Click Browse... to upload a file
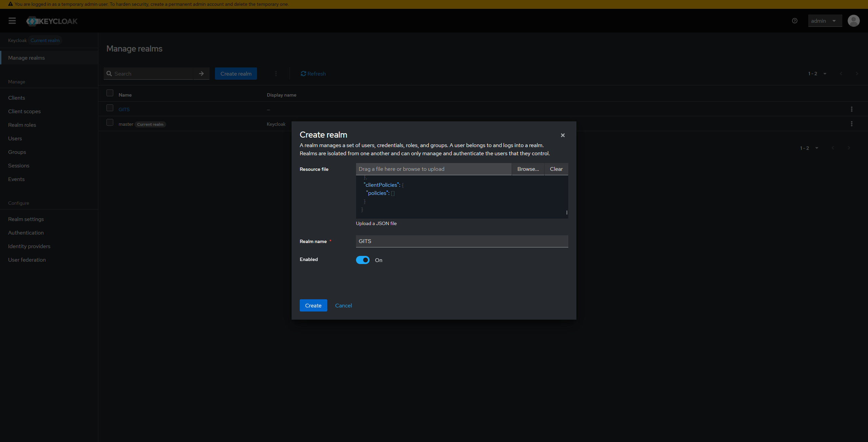The height and width of the screenshot is (442, 868). [x=528, y=169]
